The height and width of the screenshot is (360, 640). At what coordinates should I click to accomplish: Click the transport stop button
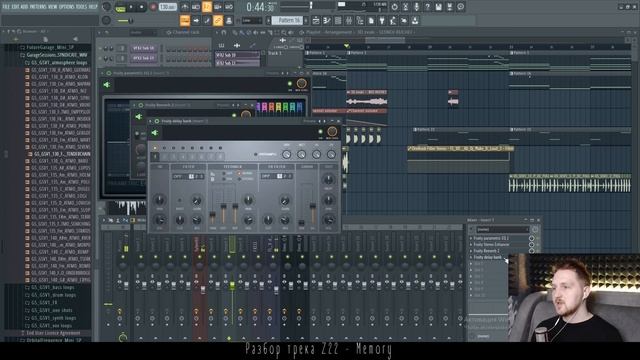point(142,7)
